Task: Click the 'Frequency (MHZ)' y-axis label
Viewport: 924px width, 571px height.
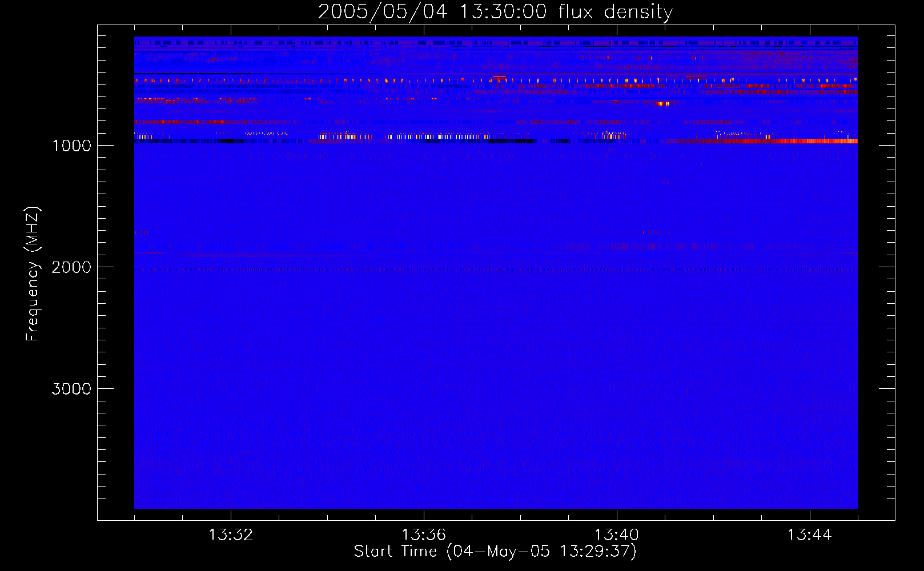Action: [x=33, y=274]
